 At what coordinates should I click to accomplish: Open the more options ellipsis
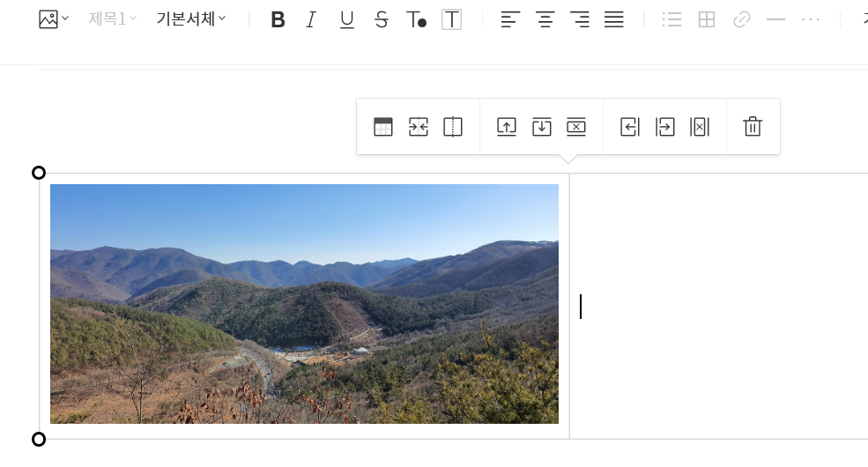pyautogui.click(x=811, y=20)
